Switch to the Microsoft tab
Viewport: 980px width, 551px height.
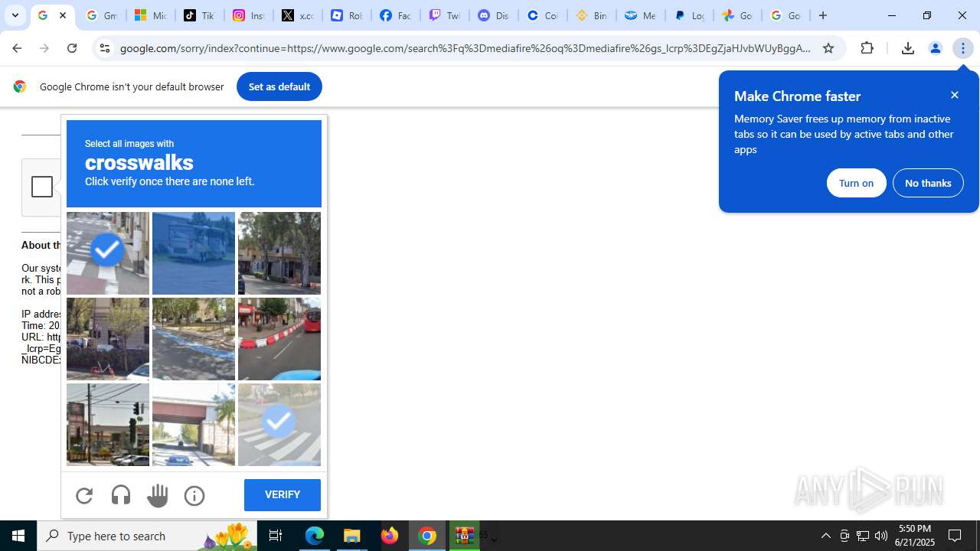tap(150, 15)
